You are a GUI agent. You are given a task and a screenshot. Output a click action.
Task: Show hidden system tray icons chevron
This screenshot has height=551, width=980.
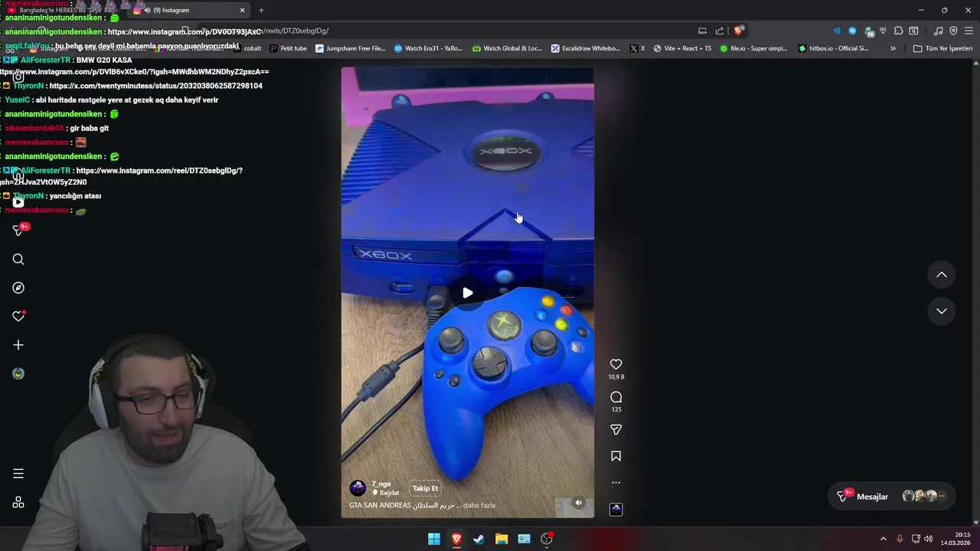(883, 539)
